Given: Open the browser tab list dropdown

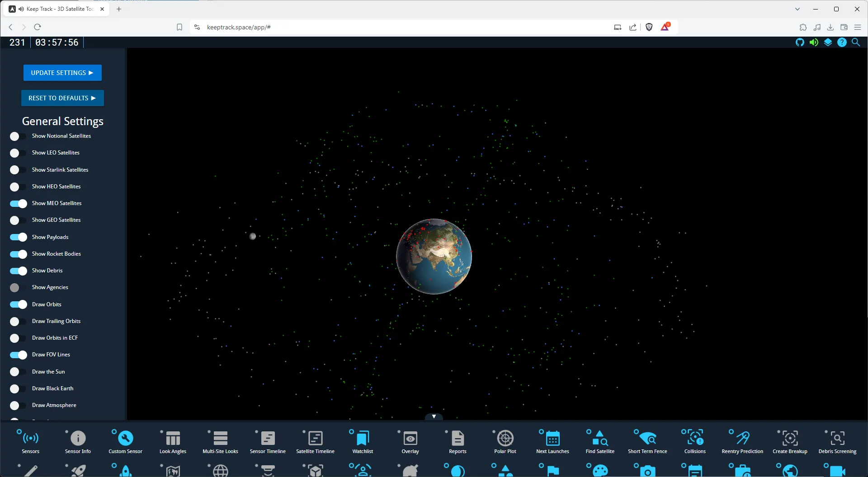Looking at the screenshot, I should (797, 9).
